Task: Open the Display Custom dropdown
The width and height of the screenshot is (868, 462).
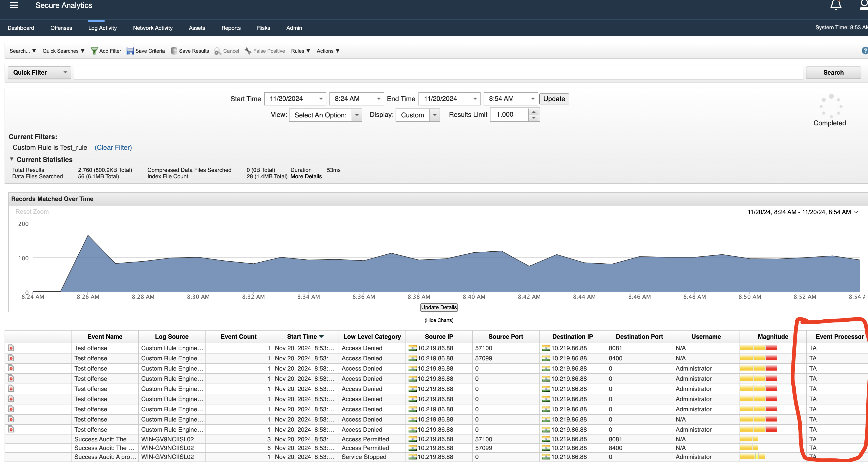Action: [417, 115]
